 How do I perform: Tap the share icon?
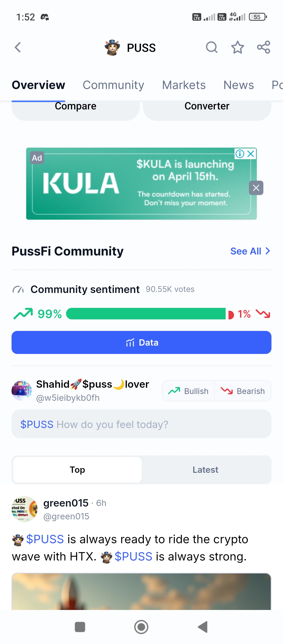point(264,47)
